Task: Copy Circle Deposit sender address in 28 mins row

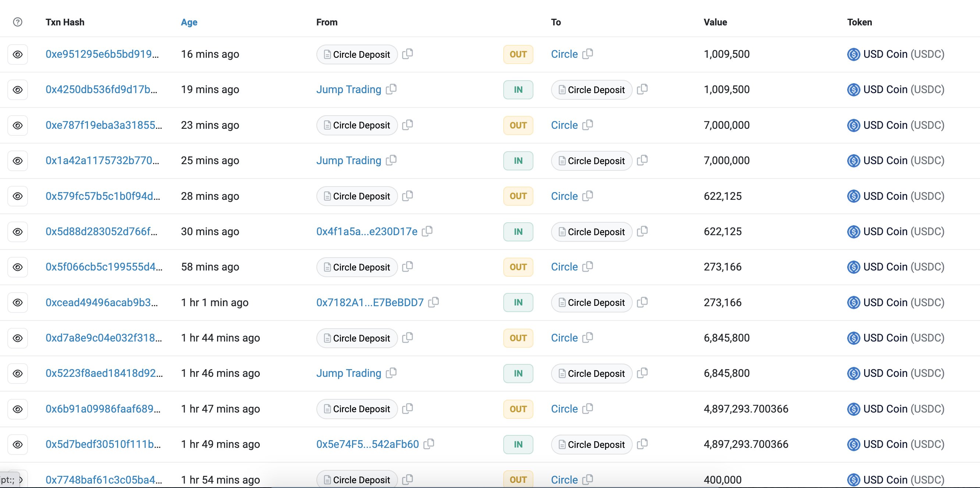Action: (x=408, y=196)
